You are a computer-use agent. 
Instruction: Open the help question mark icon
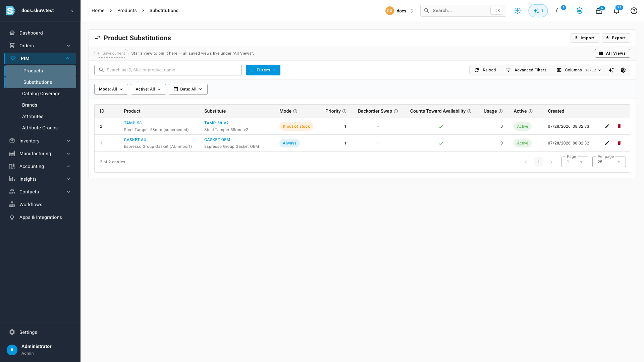coord(634,11)
